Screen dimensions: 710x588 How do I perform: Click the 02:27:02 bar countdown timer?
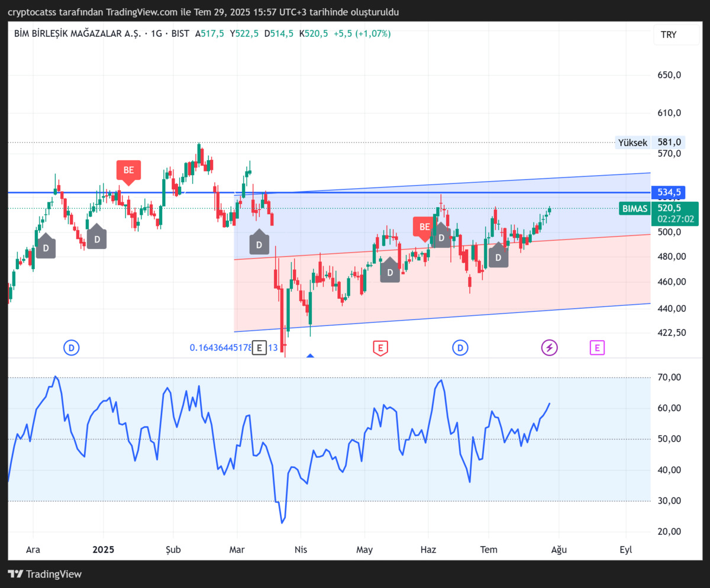click(x=674, y=219)
